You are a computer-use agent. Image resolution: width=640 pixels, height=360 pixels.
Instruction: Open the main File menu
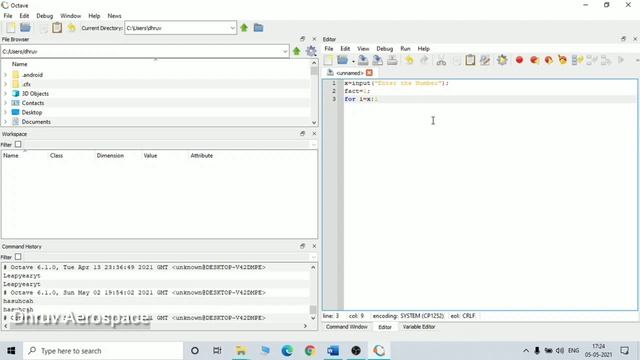coord(8,16)
